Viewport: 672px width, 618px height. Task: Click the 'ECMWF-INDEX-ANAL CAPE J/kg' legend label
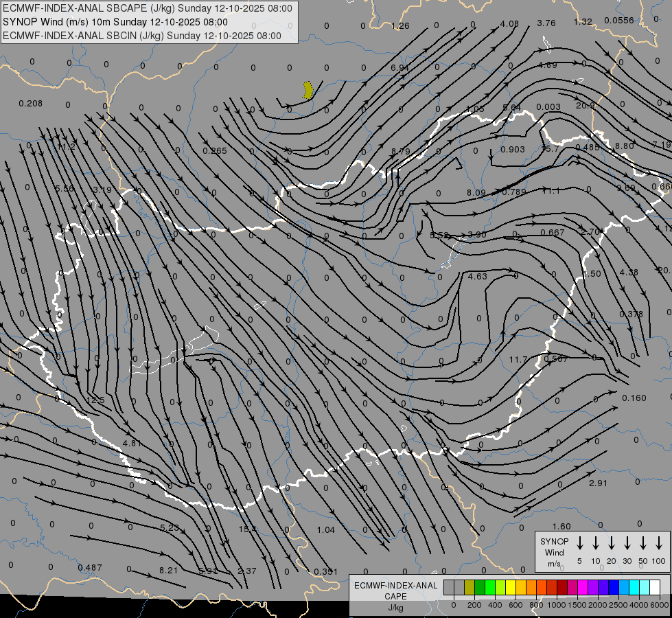[395, 596]
